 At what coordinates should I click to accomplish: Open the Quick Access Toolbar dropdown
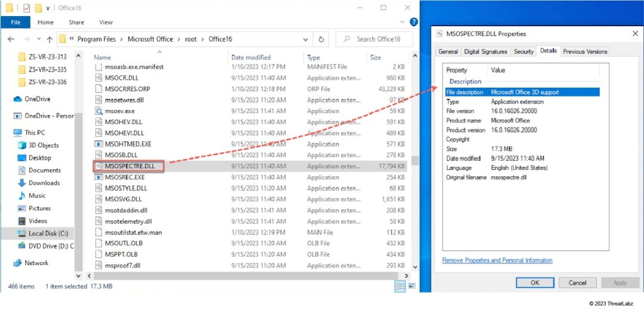coord(48,8)
